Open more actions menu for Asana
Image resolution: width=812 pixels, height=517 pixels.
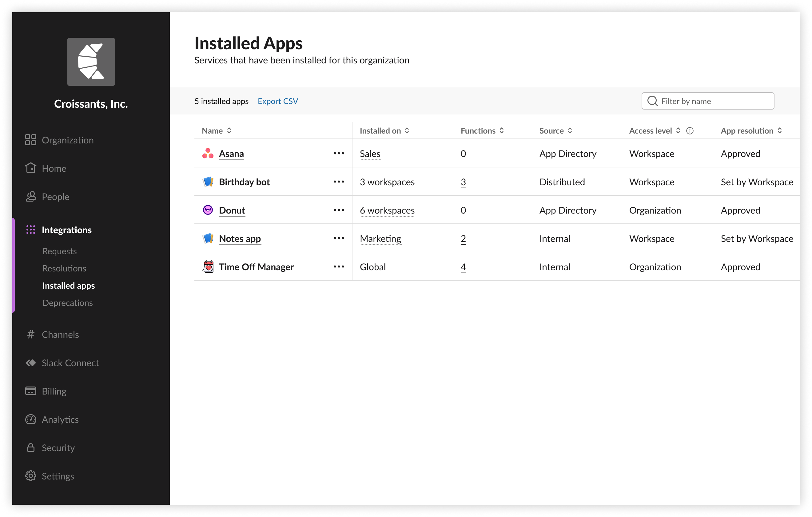[x=339, y=154]
